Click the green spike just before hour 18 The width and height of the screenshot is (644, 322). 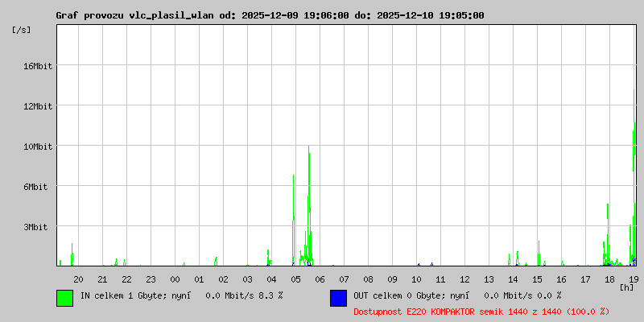[x=608, y=234]
